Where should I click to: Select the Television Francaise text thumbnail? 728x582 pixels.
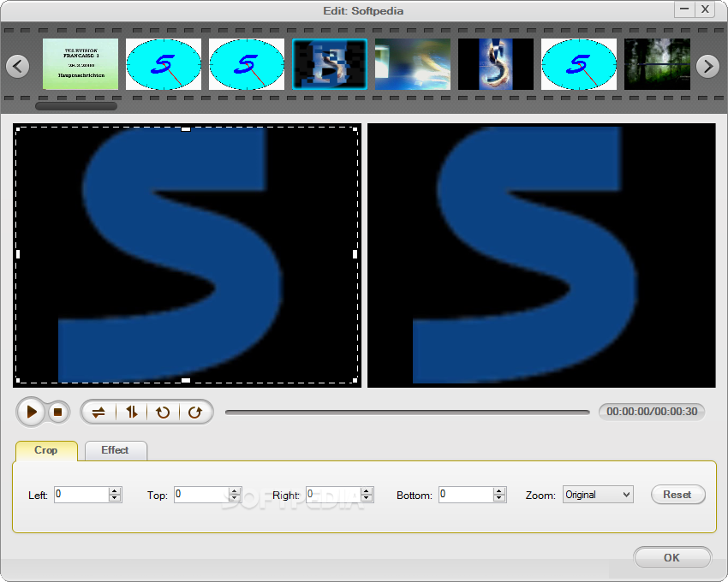point(81,64)
